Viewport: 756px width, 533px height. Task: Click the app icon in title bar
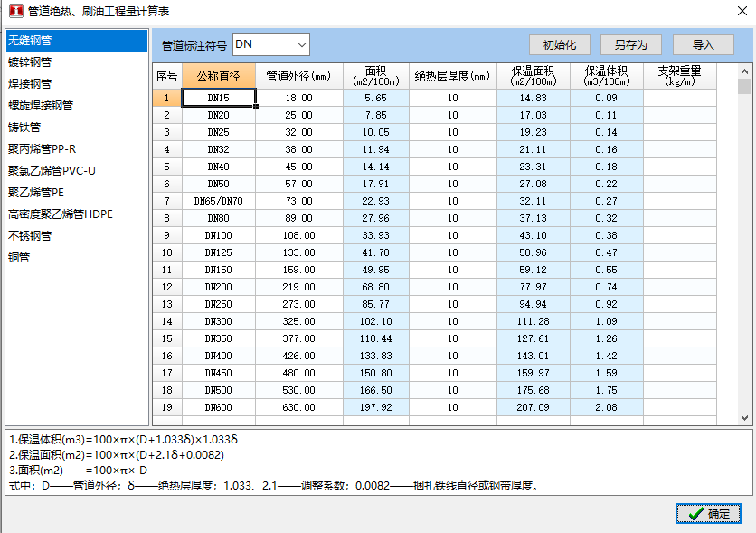pos(13,11)
